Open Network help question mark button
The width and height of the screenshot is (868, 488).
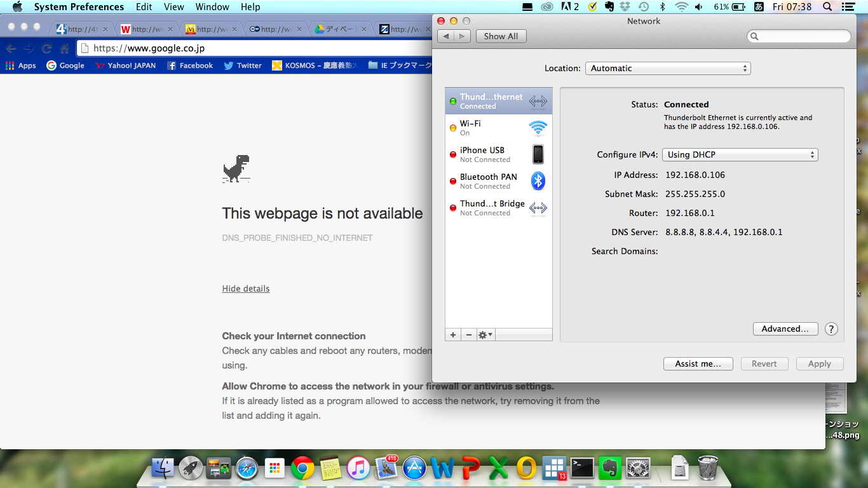[831, 329]
